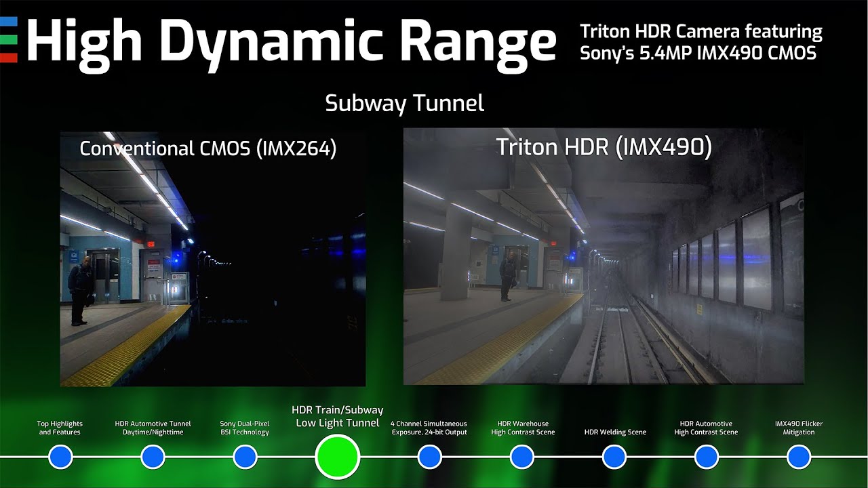Click the blue-green-red striped logo
This screenshot has width=868, height=488.
coord(8,39)
